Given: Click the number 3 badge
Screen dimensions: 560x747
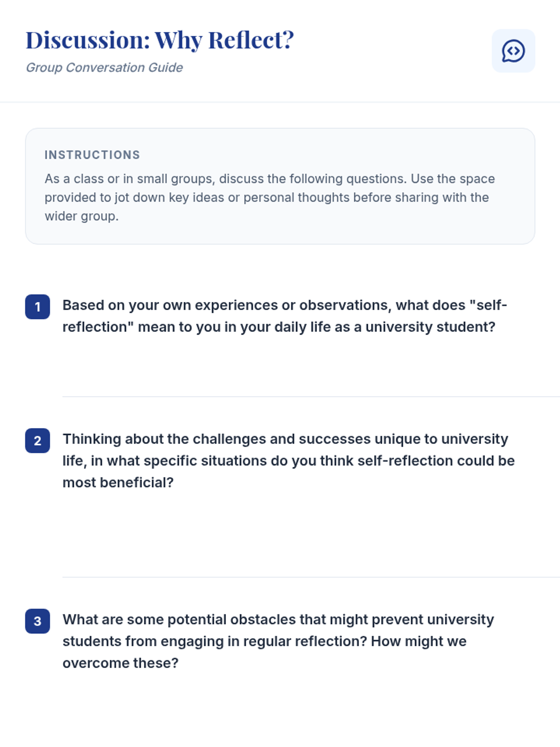Looking at the screenshot, I should click(x=37, y=621).
